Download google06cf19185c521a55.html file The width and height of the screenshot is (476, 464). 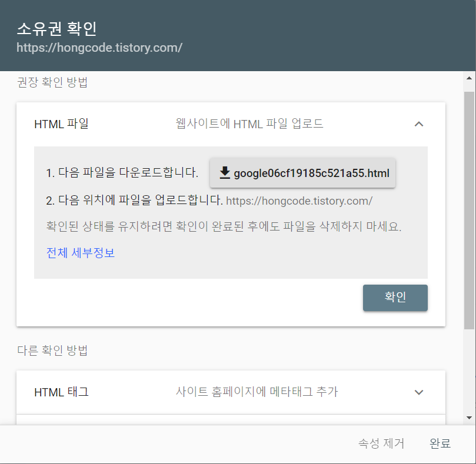(302, 173)
